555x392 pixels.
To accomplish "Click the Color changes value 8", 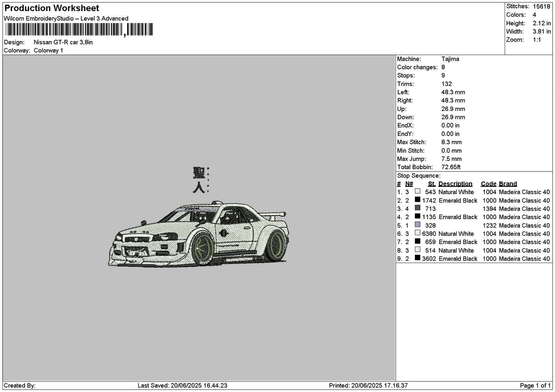I will pos(443,67).
